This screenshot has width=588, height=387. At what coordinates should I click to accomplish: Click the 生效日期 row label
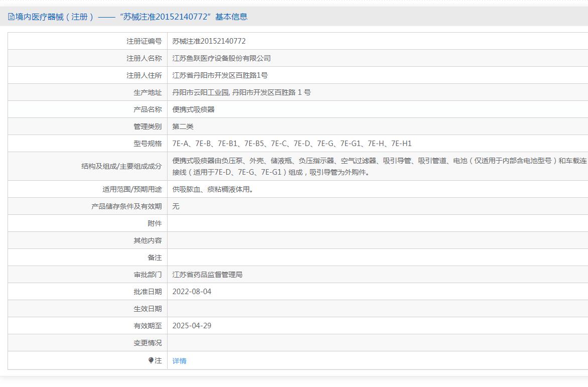point(148,309)
